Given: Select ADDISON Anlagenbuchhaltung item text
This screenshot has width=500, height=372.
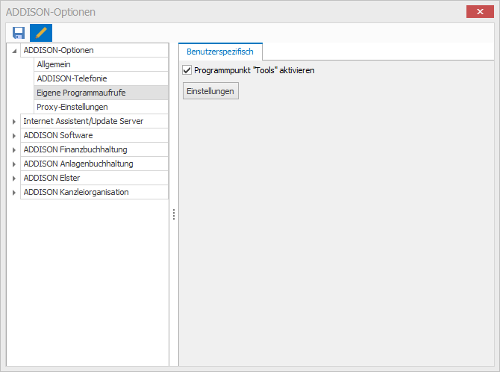Looking at the screenshot, I should click(x=78, y=164).
